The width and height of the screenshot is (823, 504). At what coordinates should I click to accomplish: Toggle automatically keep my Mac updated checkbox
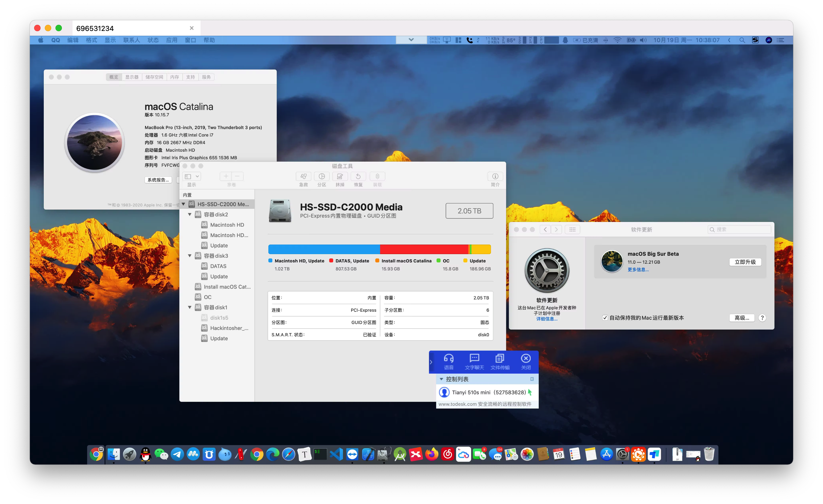coord(605,318)
